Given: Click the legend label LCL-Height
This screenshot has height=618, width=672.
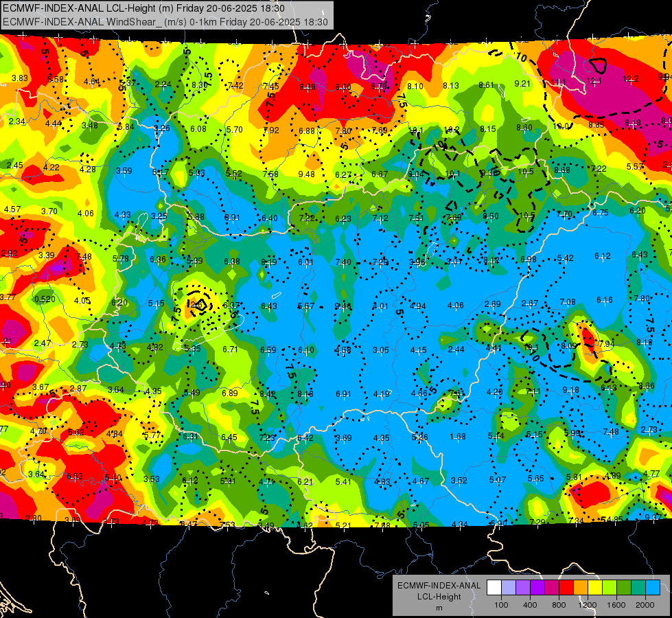Looking at the screenshot, I should (x=439, y=597).
